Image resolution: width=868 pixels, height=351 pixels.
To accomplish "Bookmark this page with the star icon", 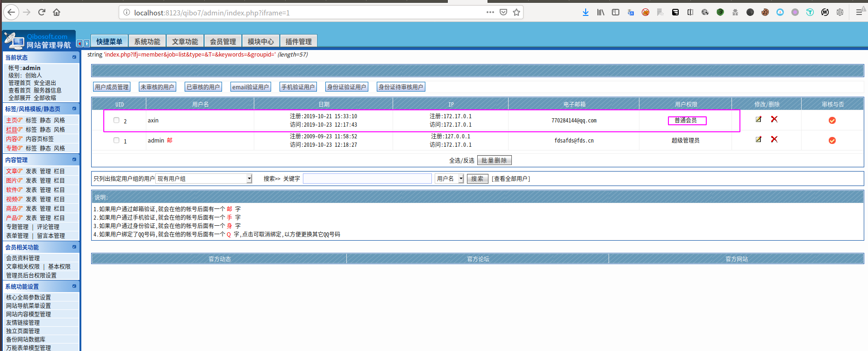I will [x=516, y=12].
